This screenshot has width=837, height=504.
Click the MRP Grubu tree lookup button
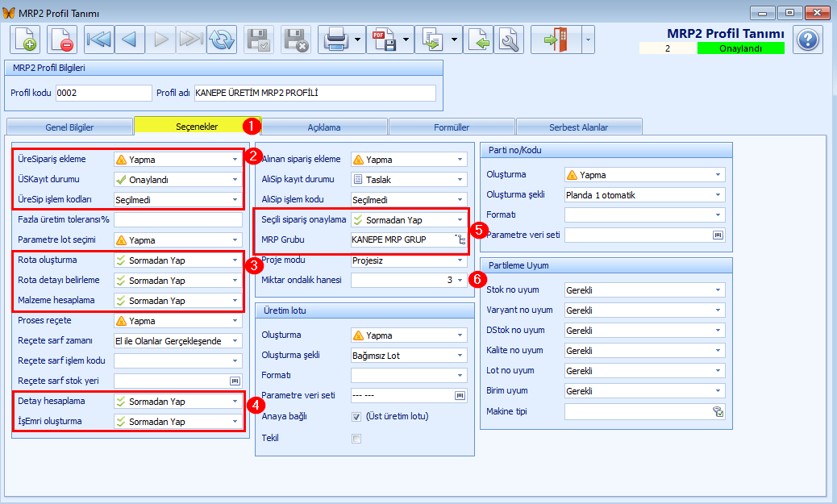pos(460,240)
